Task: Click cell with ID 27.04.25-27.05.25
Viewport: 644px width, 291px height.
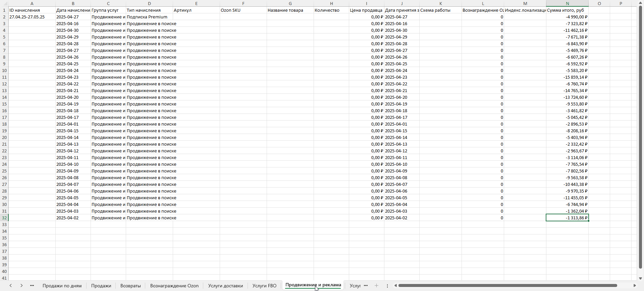Action: coord(32,17)
